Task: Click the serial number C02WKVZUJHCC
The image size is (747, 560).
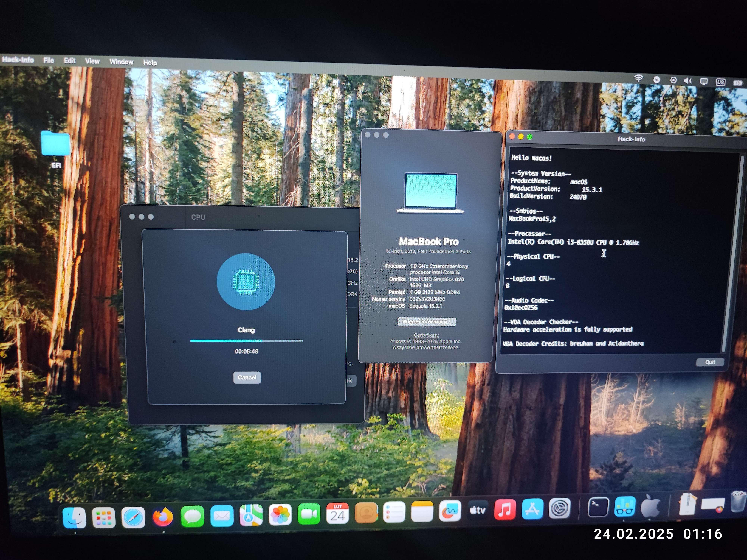Action: coord(427,299)
